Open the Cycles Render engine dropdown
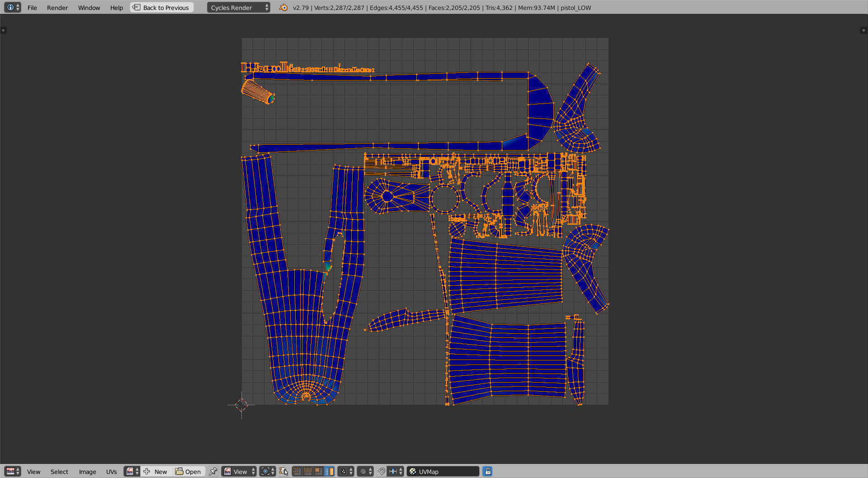 238,7
